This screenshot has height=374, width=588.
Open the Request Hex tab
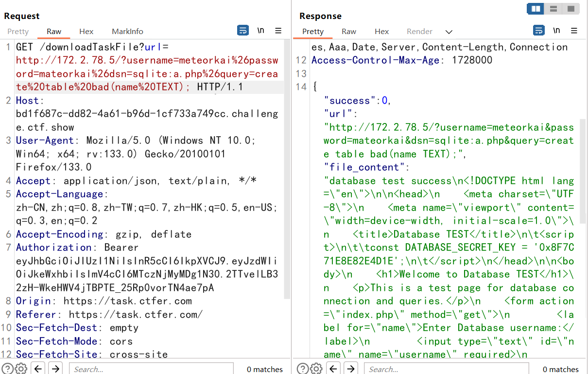(86, 31)
